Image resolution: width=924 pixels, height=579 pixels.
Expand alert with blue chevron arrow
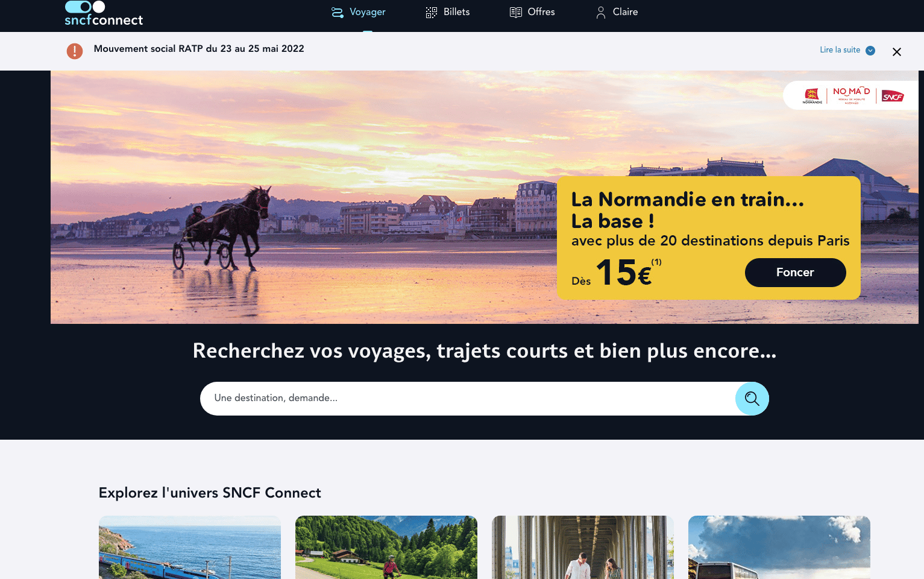[x=870, y=51]
